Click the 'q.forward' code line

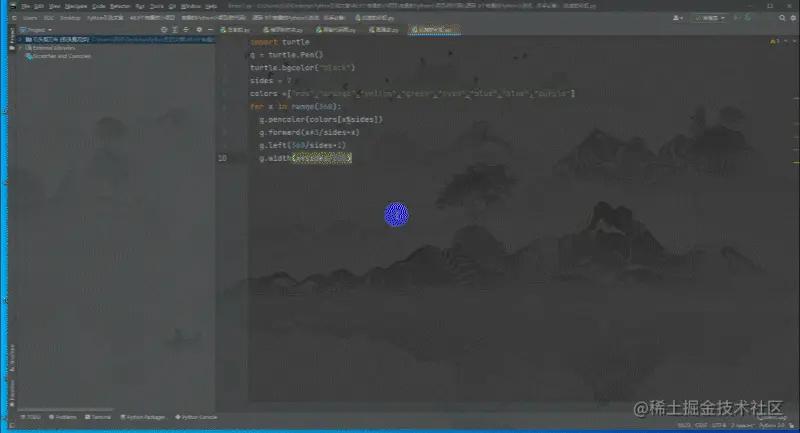(309, 133)
